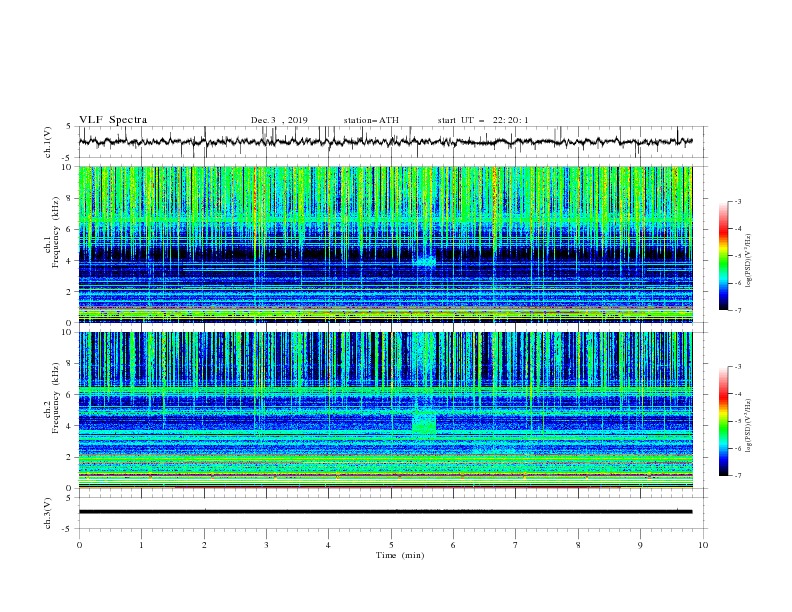Click tick label "3" on the Time axis
792x612 pixels.
(266, 545)
